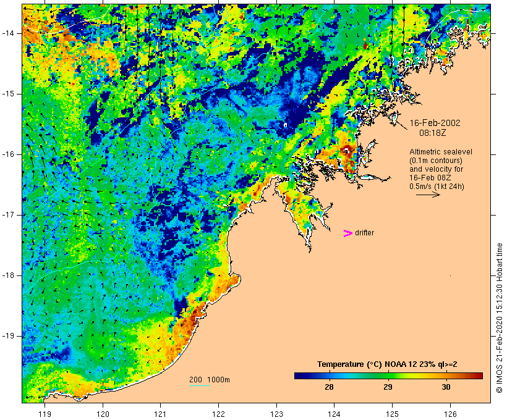Click the '-17' latitude axis label
Screen dimensions: 507x420
7,215
